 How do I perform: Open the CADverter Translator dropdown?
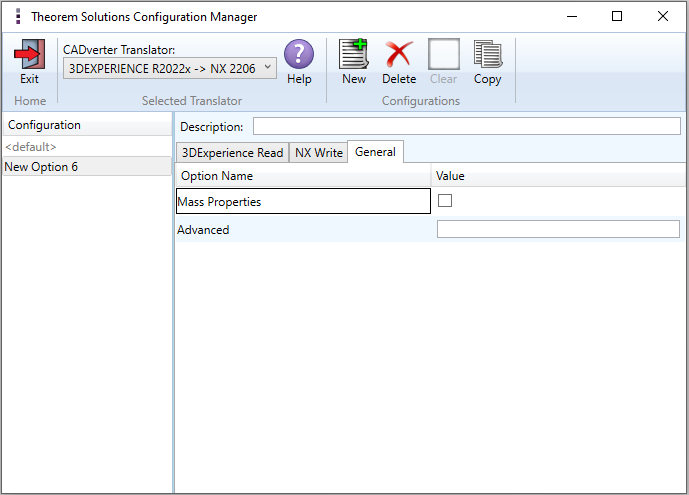click(x=170, y=69)
